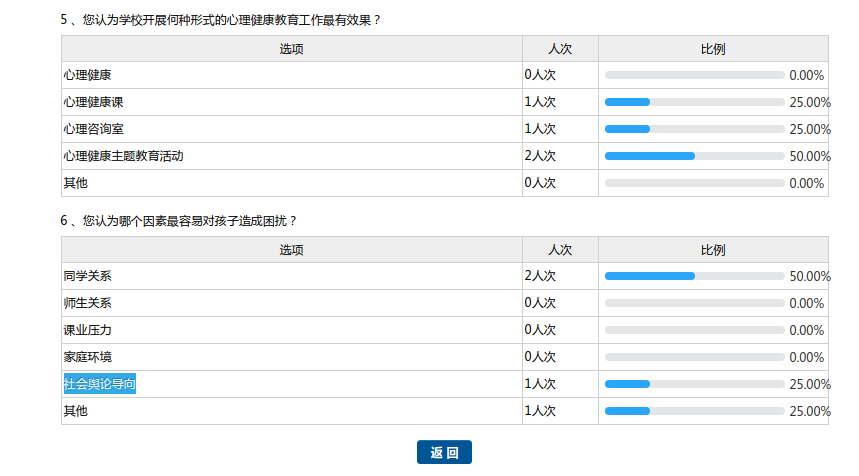Click the 2人次 count for 同学关系
The width and height of the screenshot is (859, 476).
[540, 276]
